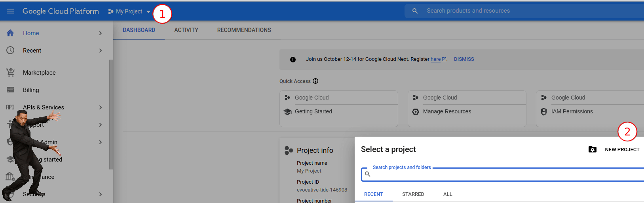Click the new project folder icon
Image resolution: width=644 pixels, height=203 pixels.
pyautogui.click(x=593, y=149)
